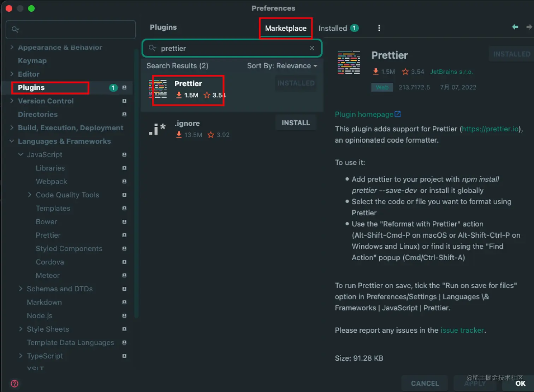Confirm with the OK button
534x392 pixels.
tap(520, 384)
